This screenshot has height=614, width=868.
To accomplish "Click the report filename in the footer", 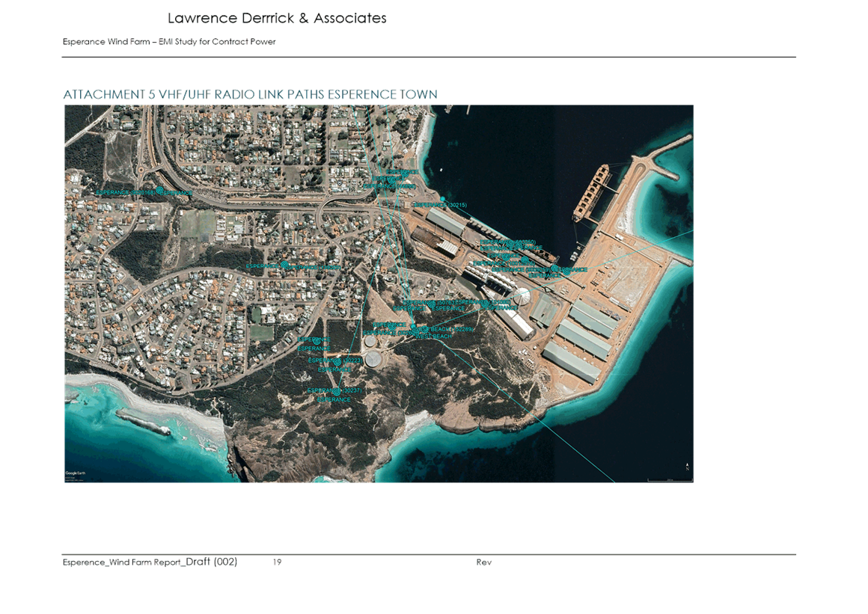I will [x=150, y=562].
